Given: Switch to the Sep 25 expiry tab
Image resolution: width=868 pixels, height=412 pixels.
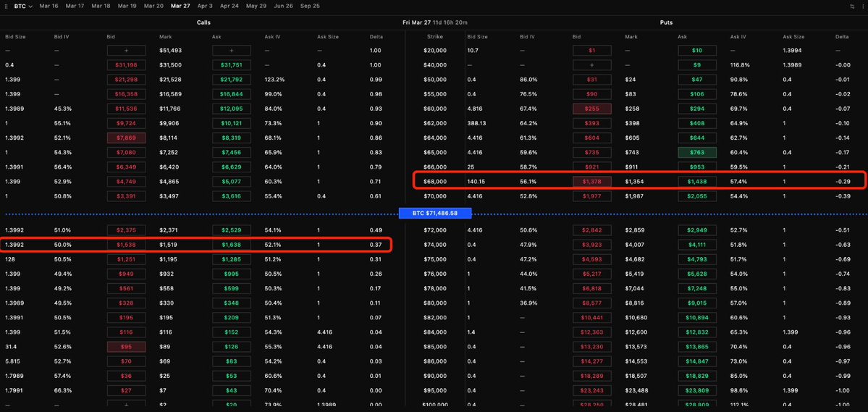Looking at the screenshot, I should pyautogui.click(x=310, y=6).
